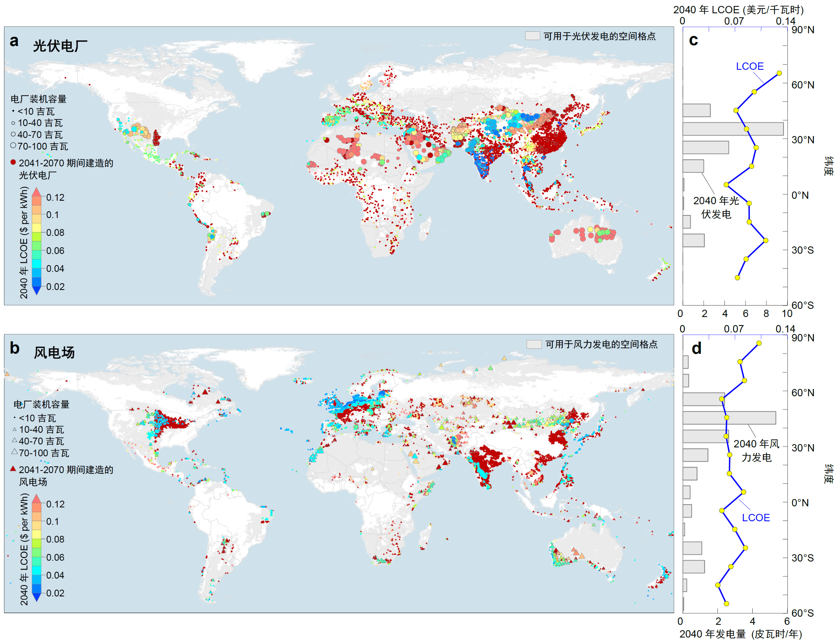Screen dimensions: 837x644
Task: Click the red 2041-2070 PV plant legend circle
Action: click(13, 162)
